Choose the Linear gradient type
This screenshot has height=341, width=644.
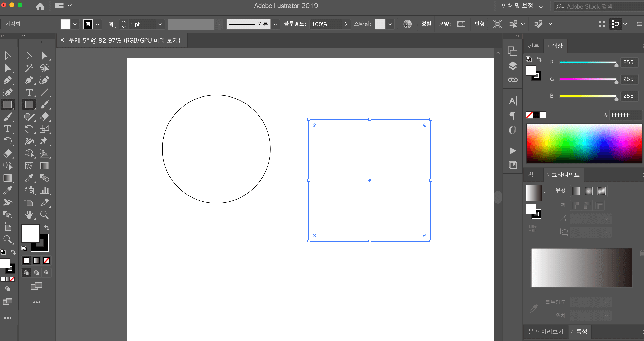[x=576, y=191]
